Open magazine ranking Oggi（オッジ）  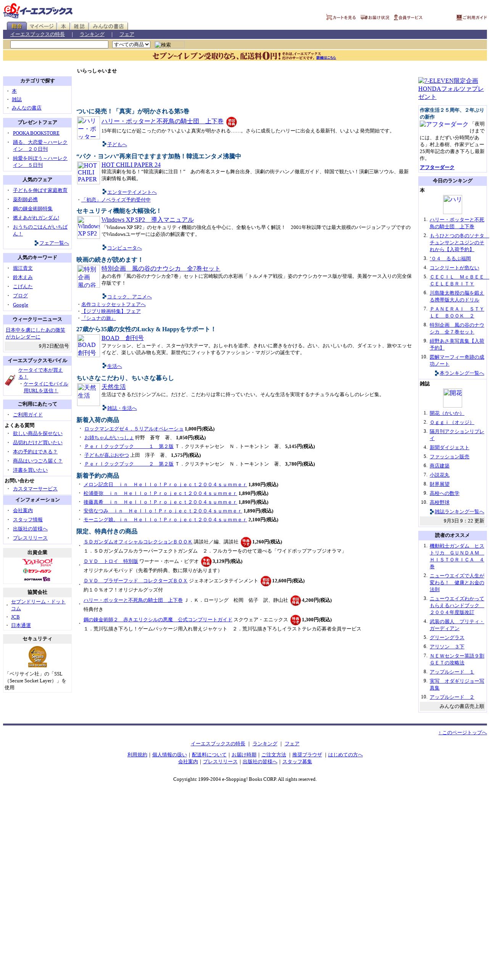coord(452,422)
